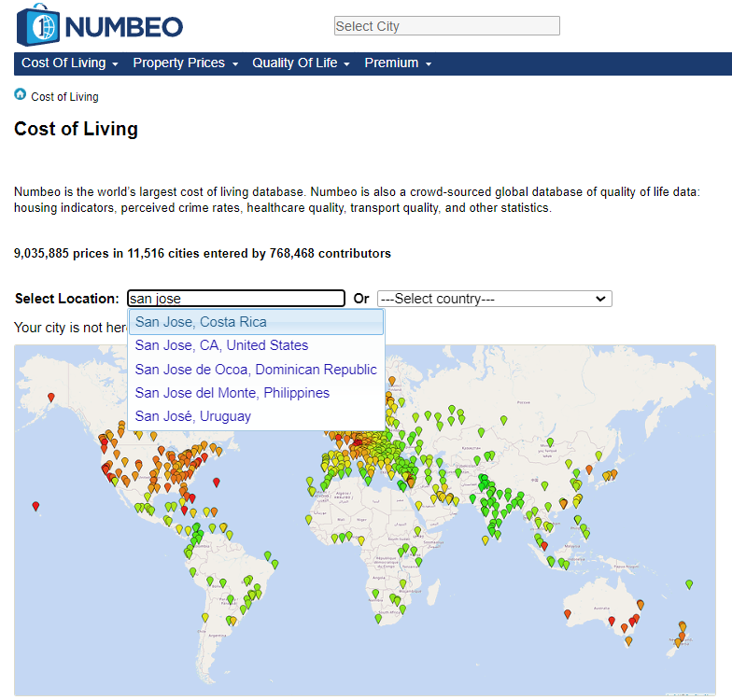Image resolution: width=732 pixels, height=700 pixels.
Task: Open the Property Prices menu
Action: coord(185,63)
